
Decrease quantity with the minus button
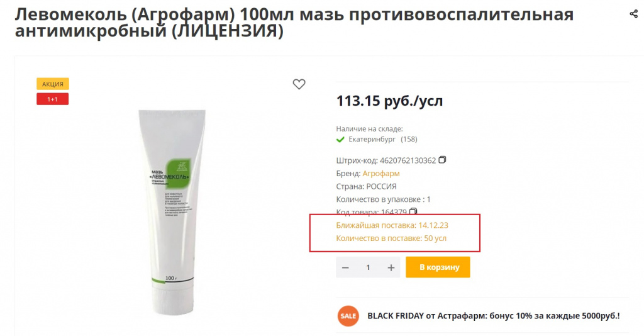(345, 267)
